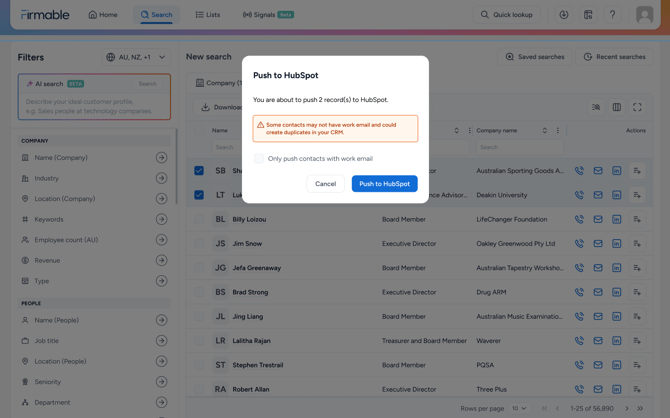The height and width of the screenshot is (418, 670).
Task: Click email icon for Jim Snow
Action: pos(598,244)
